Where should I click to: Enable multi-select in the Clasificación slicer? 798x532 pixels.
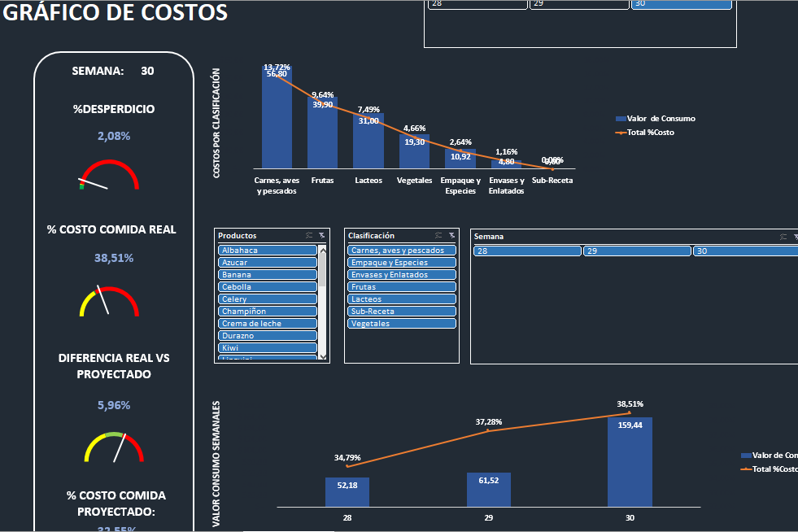439,236
